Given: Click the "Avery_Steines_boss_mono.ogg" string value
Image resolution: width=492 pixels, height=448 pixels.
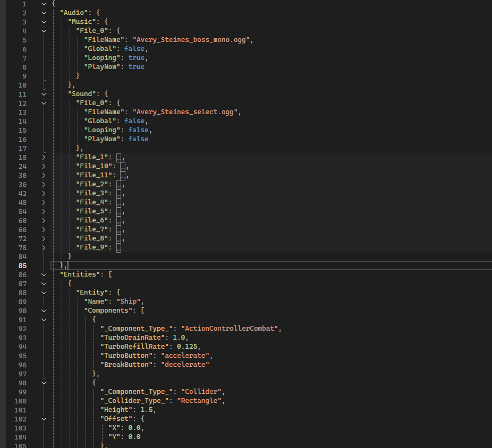Looking at the screenshot, I should pyautogui.click(x=192, y=40).
